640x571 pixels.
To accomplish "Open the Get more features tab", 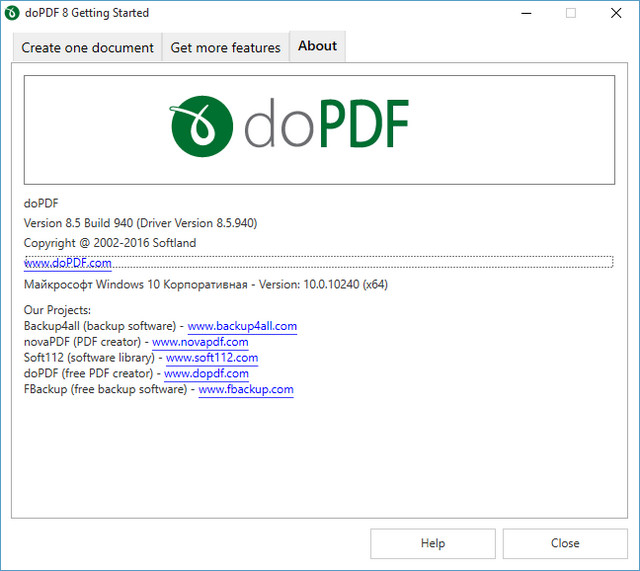I will point(225,47).
